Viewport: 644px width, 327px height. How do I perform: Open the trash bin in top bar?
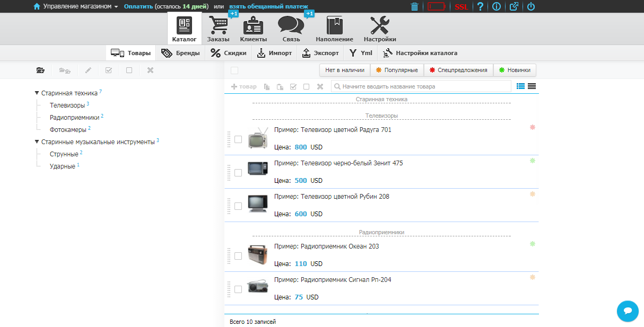point(414,6)
